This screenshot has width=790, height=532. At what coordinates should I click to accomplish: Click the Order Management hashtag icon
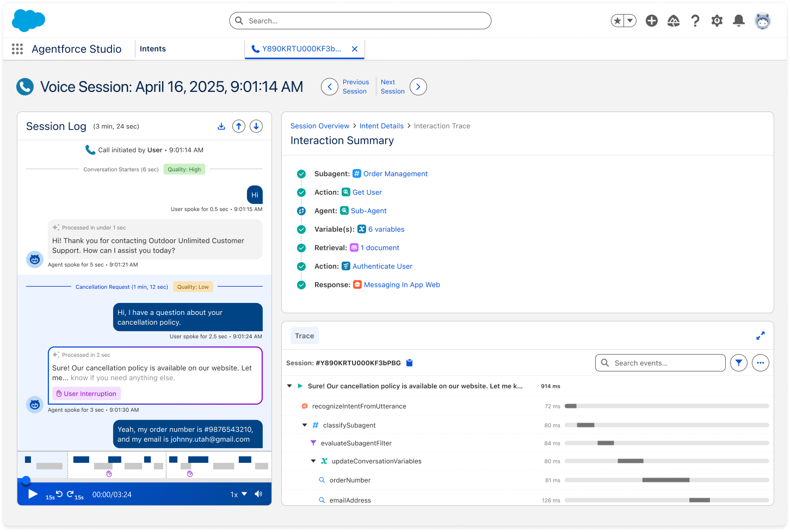coord(357,174)
